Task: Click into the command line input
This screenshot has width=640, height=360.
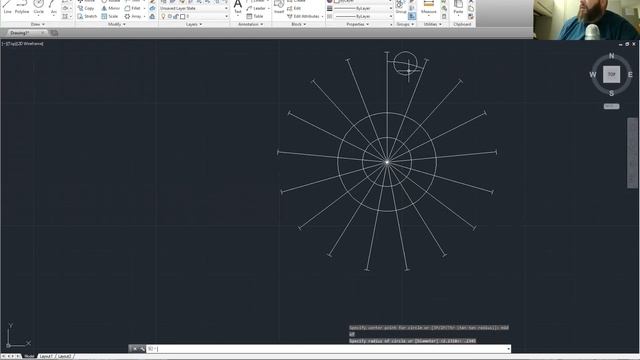Action: tap(327, 349)
